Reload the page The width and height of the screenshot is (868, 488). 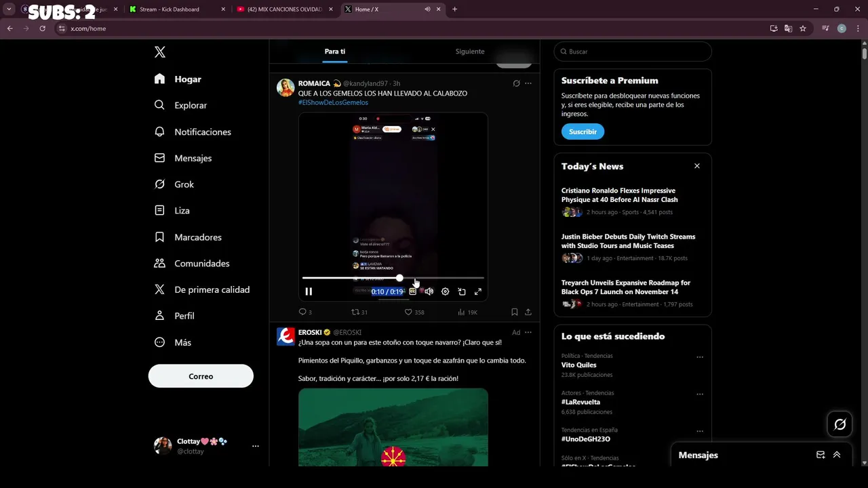(x=42, y=28)
